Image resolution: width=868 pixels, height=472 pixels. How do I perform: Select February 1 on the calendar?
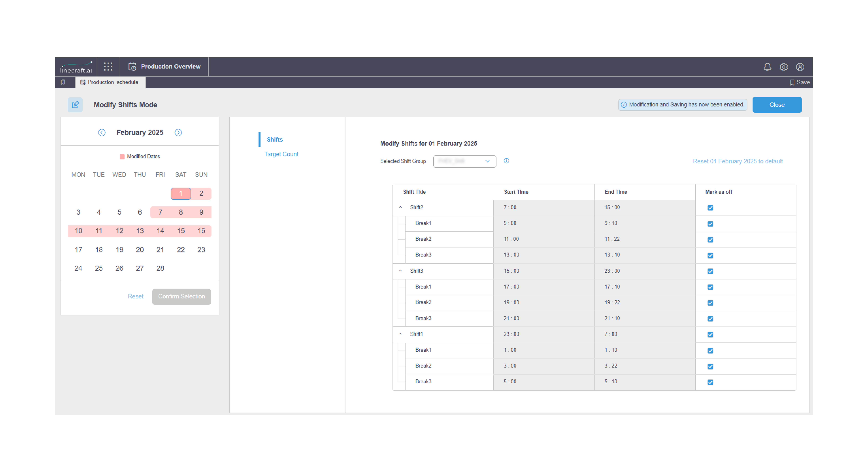(x=181, y=194)
